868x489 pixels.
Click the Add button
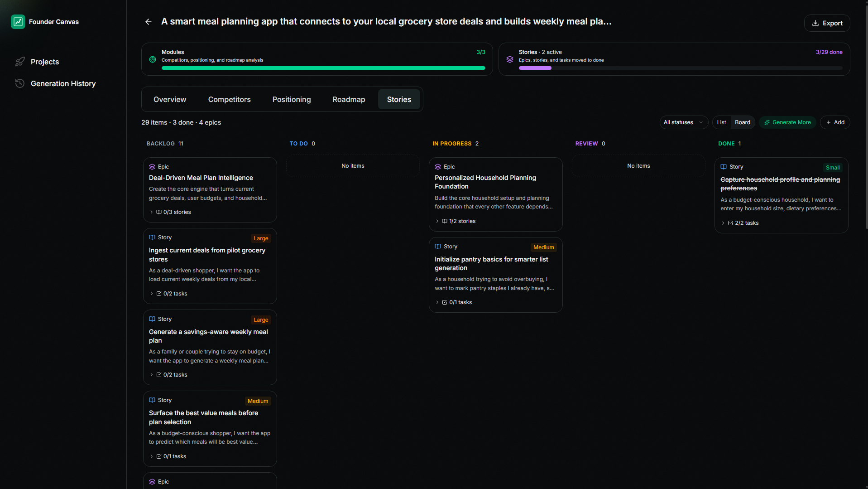pos(835,122)
